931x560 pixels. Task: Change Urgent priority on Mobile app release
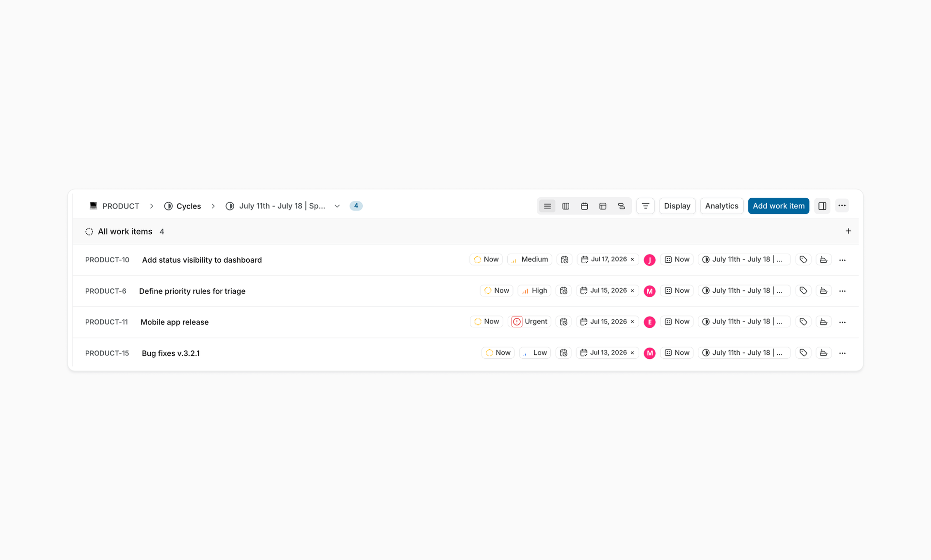530,321
